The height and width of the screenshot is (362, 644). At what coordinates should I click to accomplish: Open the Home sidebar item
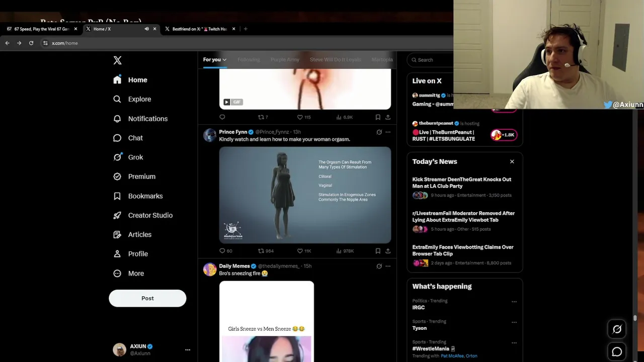pos(130,80)
